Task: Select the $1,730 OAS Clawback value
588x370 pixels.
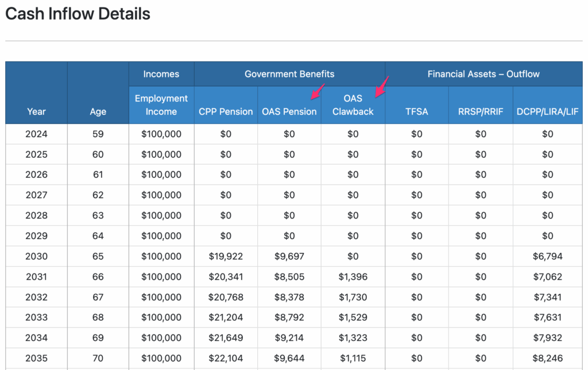Action: coord(353,297)
